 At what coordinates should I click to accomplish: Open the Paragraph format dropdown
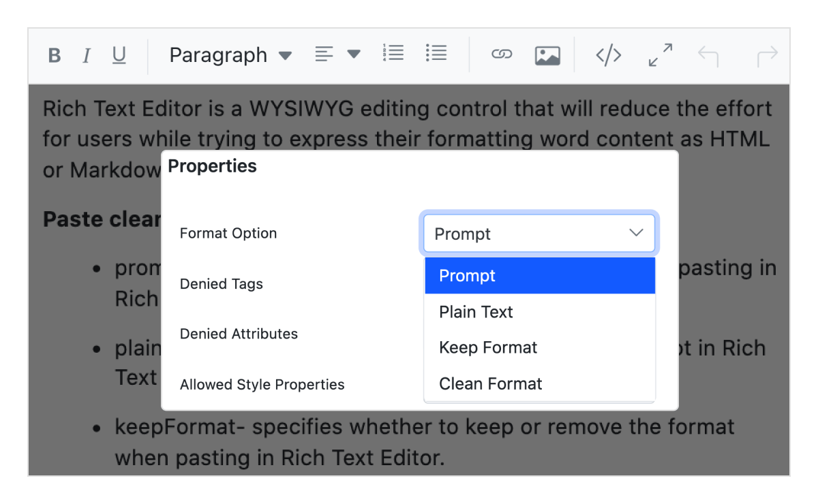click(230, 55)
